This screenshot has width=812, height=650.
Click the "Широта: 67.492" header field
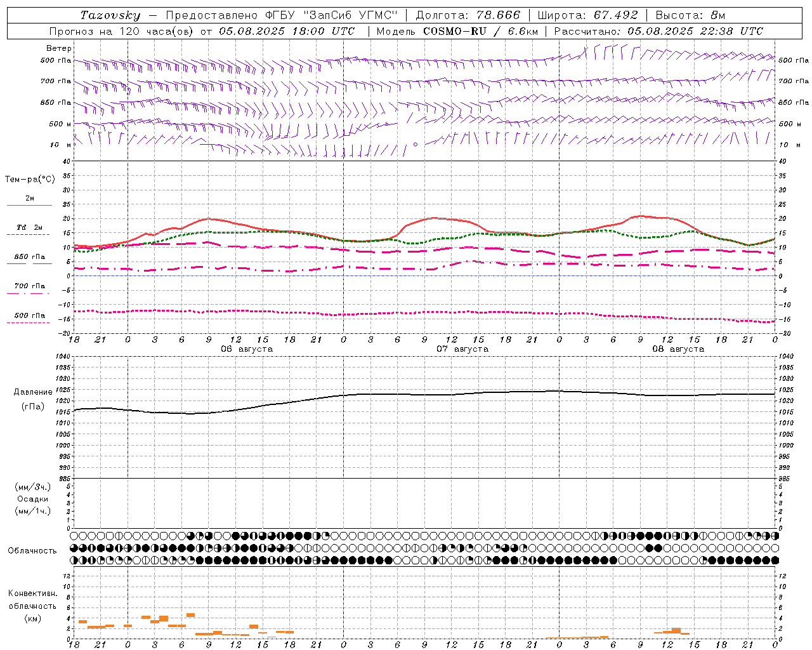click(x=587, y=15)
